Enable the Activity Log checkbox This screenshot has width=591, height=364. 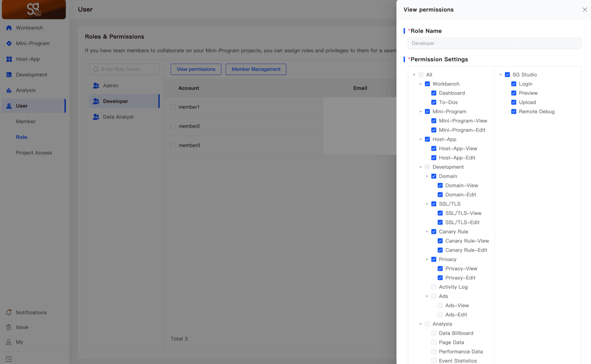click(x=434, y=287)
